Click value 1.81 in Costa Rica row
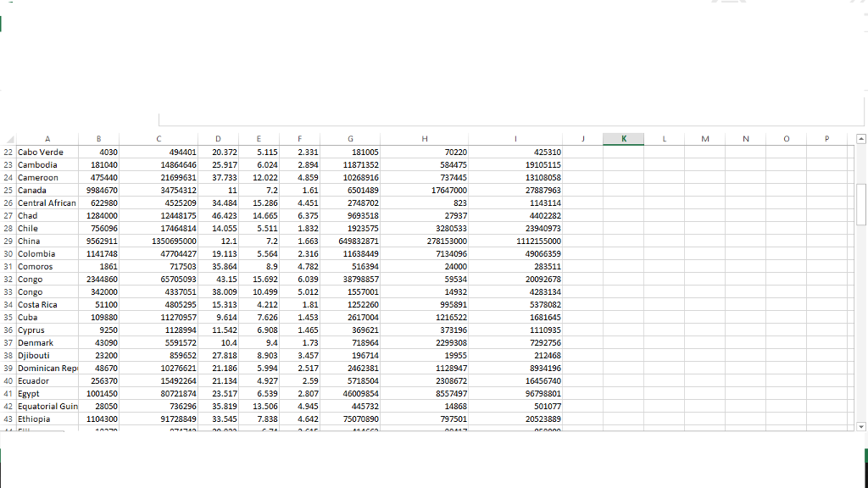This screenshot has width=868, height=488. pos(299,305)
